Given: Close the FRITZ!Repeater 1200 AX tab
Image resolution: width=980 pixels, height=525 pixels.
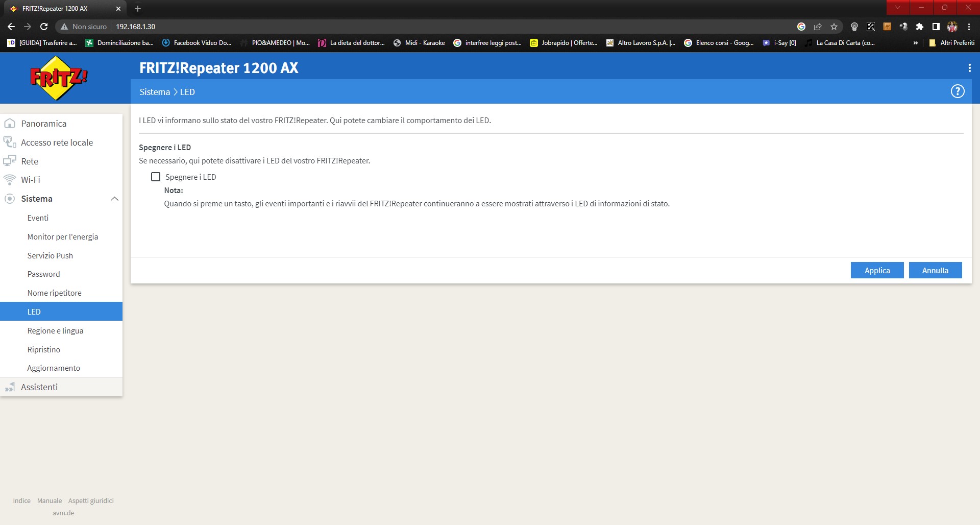Looking at the screenshot, I should tap(118, 9).
